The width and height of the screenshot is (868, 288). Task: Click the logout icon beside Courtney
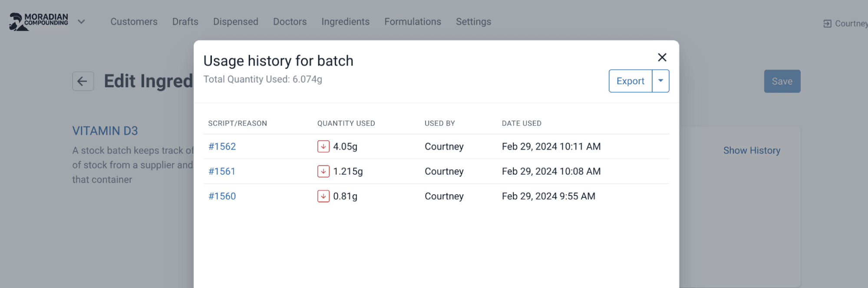tap(827, 24)
